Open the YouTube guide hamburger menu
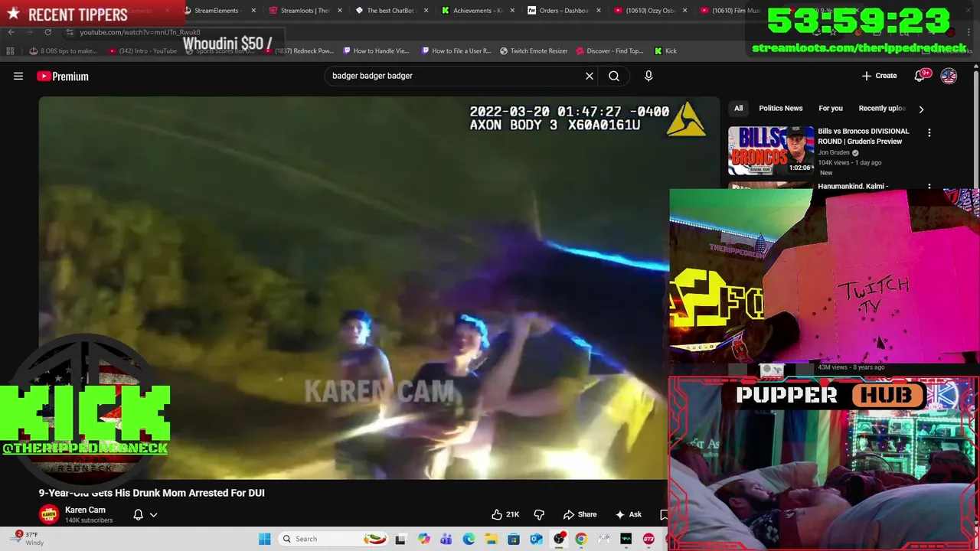980x551 pixels. click(18, 76)
